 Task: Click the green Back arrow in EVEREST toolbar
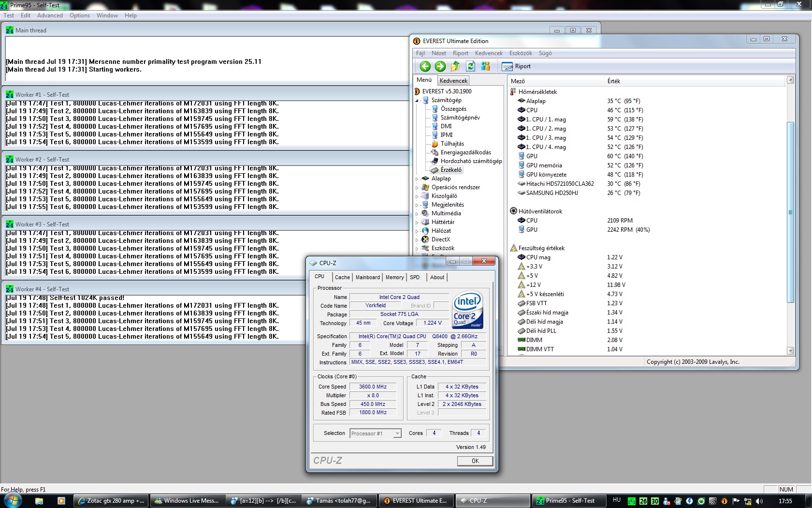click(x=425, y=66)
